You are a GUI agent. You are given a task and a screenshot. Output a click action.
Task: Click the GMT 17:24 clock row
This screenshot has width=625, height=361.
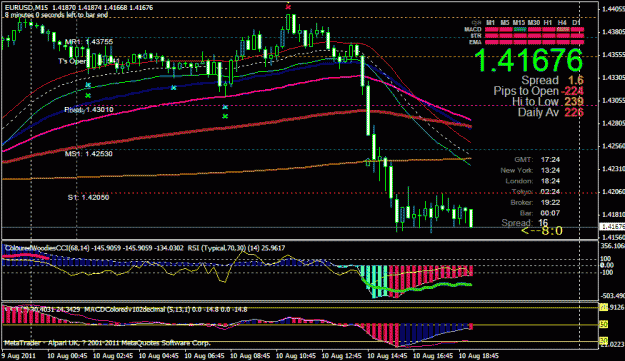point(537,160)
